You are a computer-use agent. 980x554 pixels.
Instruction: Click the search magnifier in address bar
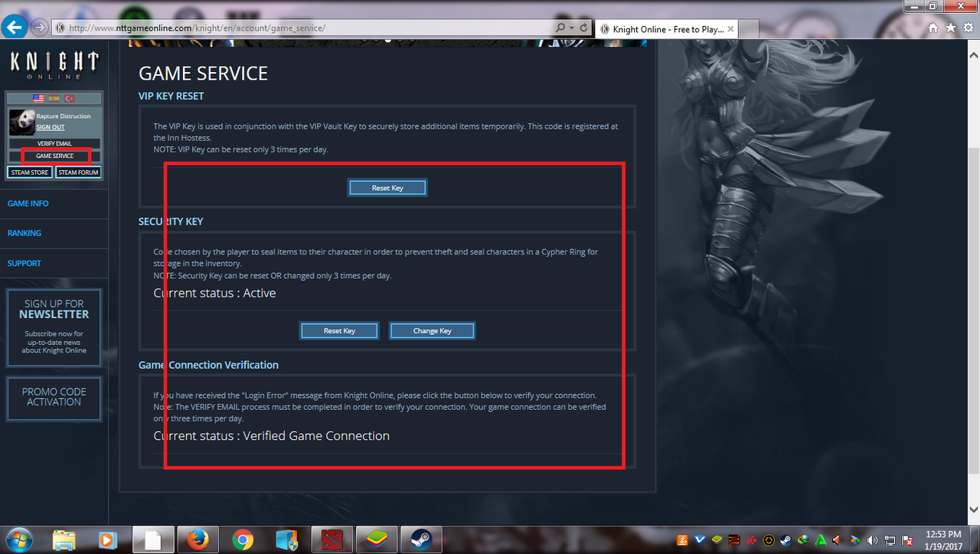(561, 28)
